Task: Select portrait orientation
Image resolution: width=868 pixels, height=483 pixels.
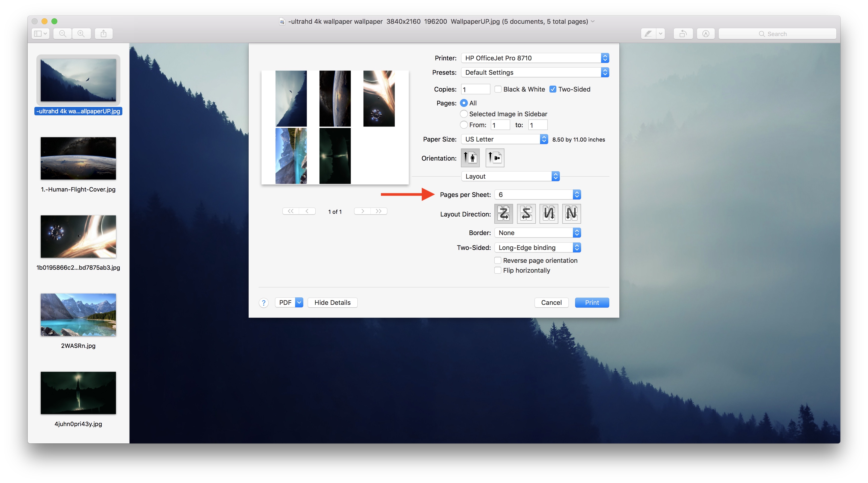Action: coord(470,158)
